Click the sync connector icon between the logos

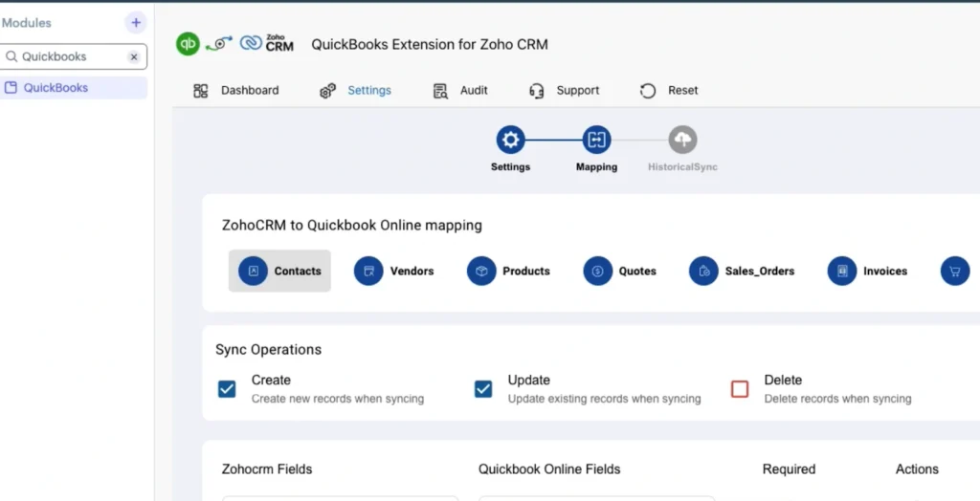(x=219, y=44)
